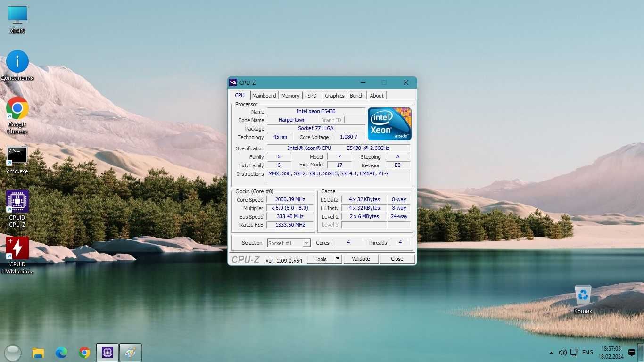The image size is (644, 362).
Task: Click the Core Speed 2000.39 MHz value
Action: 290,200
